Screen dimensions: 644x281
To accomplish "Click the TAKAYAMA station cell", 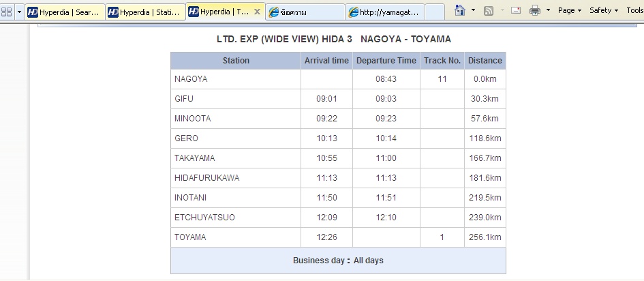I will point(236,158).
